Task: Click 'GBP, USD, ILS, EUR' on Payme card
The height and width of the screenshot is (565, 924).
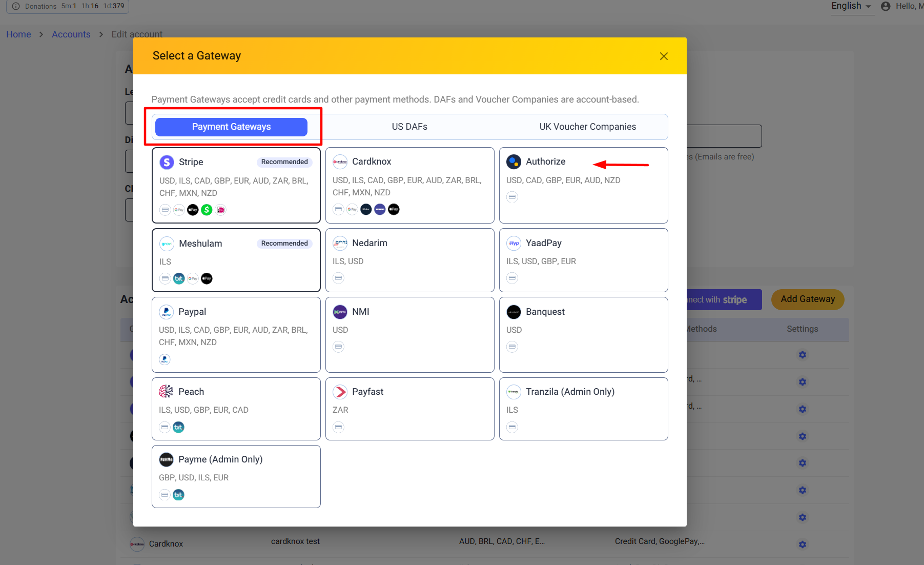Action: pyautogui.click(x=194, y=478)
